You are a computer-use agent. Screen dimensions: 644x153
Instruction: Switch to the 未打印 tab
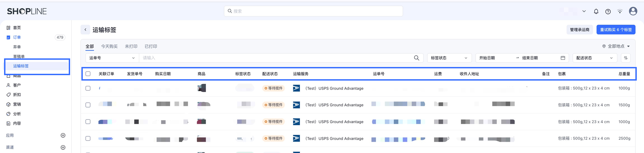[x=131, y=46]
